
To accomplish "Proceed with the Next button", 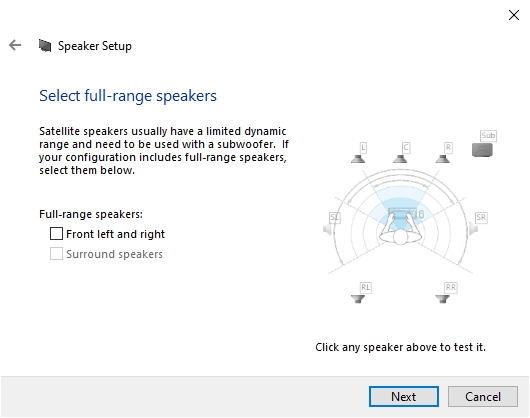I will 404,396.
